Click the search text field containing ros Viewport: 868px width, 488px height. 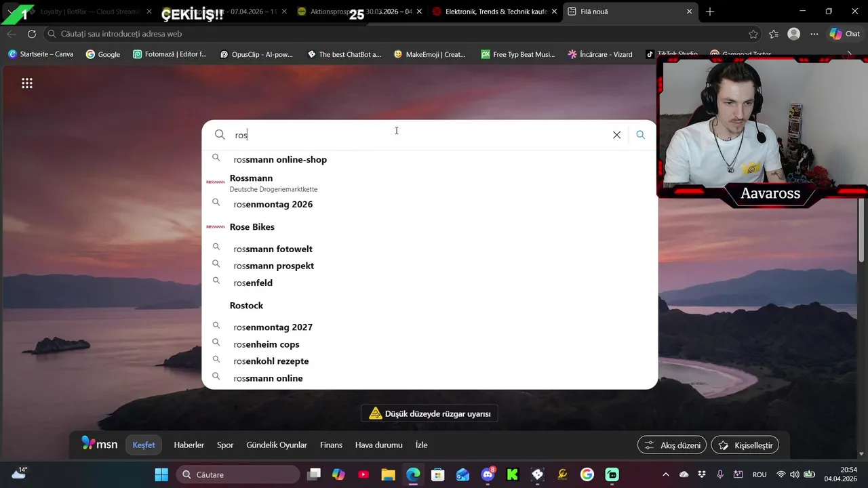tap(419, 135)
